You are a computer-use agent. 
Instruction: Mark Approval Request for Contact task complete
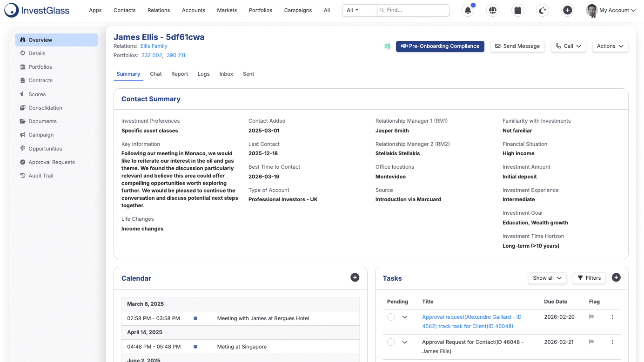click(x=391, y=342)
